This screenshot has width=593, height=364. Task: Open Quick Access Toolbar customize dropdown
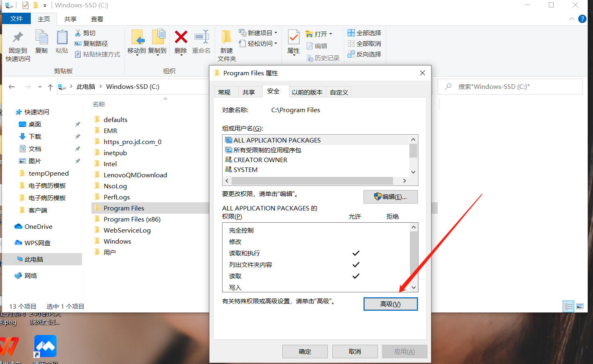pyautogui.click(x=45, y=5)
